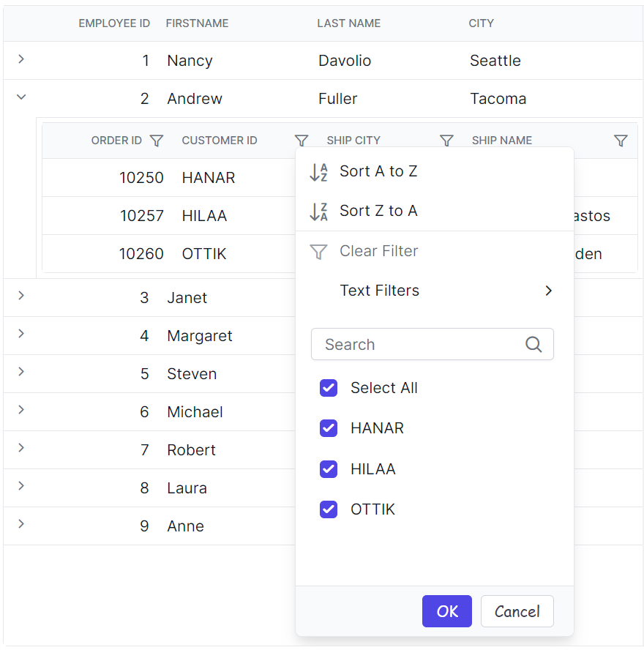Open the Ship City column filter icon
The image size is (644, 650).
(x=446, y=141)
